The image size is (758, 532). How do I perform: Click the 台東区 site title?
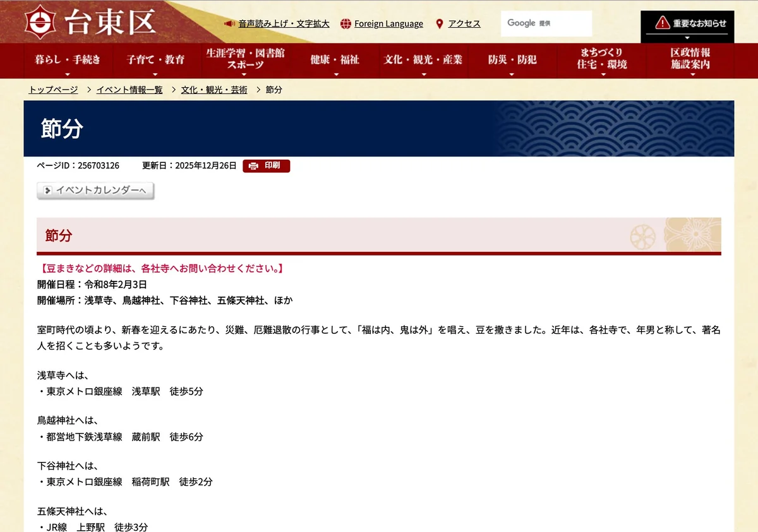[111, 21]
